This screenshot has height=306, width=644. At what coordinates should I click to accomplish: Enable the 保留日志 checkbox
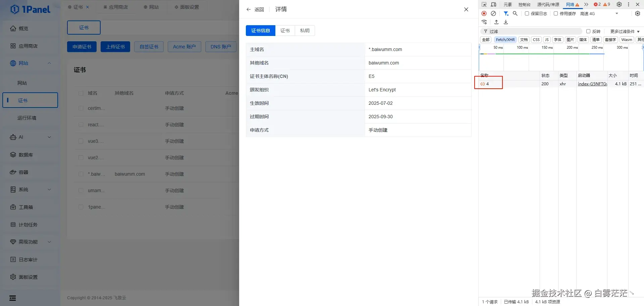coord(527,13)
